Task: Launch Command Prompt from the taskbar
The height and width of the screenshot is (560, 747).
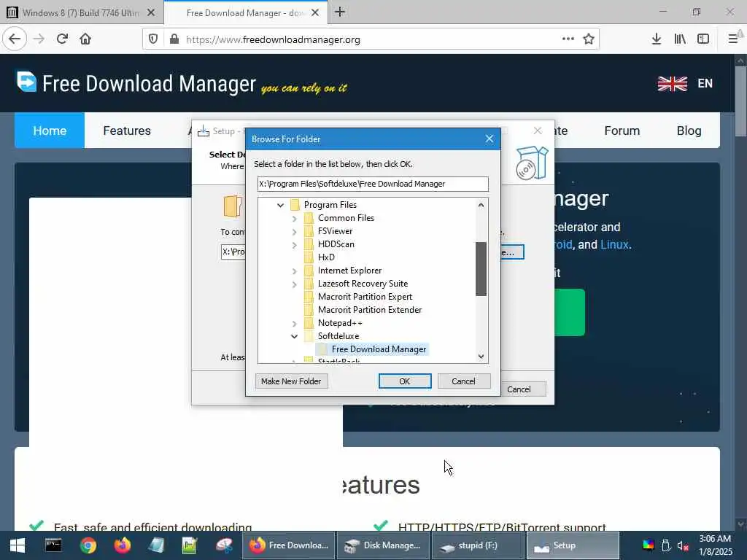Action: (53, 545)
